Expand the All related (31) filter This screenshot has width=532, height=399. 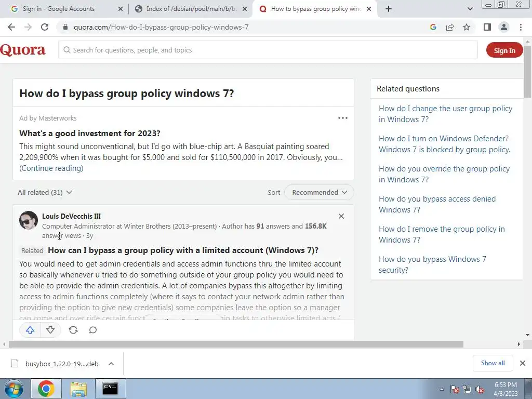point(45,192)
